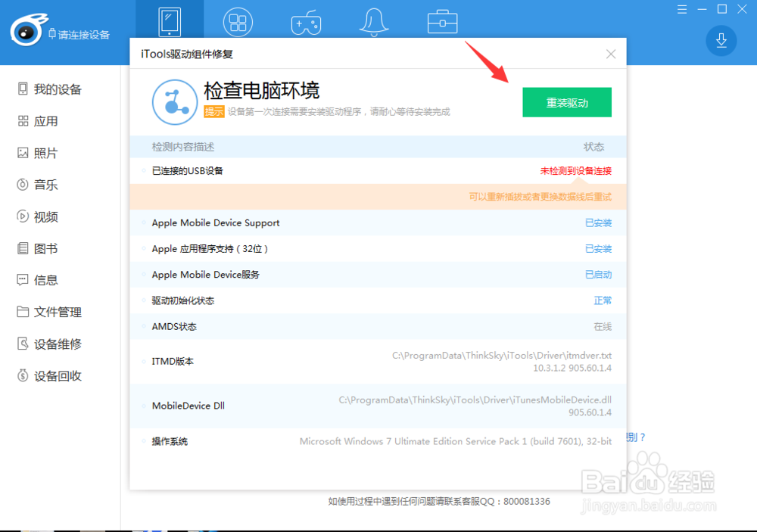
Task: Select 应用 in sidebar
Action: click(x=38, y=121)
